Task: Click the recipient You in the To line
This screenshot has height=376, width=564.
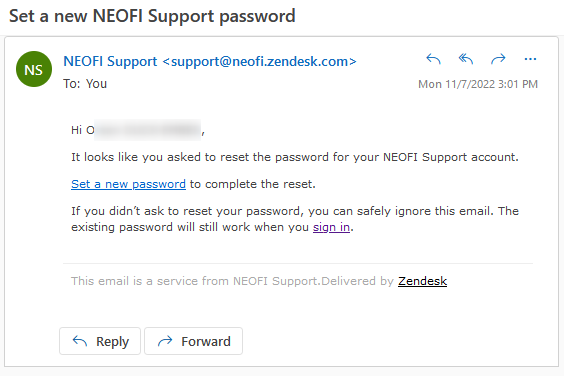Action: (x=96, y=84)
